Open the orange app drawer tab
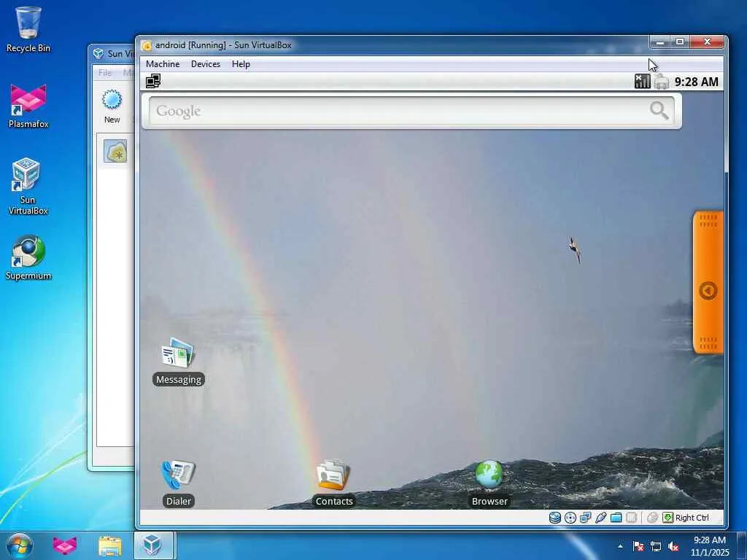Screen dimensions: 747x560 click(x=708, y=282)
